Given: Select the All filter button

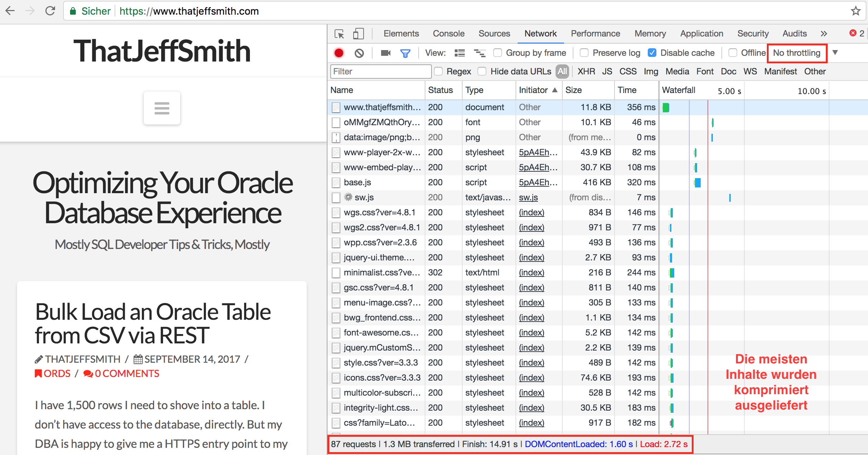Looking at the screenshot, I should [x=562, y=72].
